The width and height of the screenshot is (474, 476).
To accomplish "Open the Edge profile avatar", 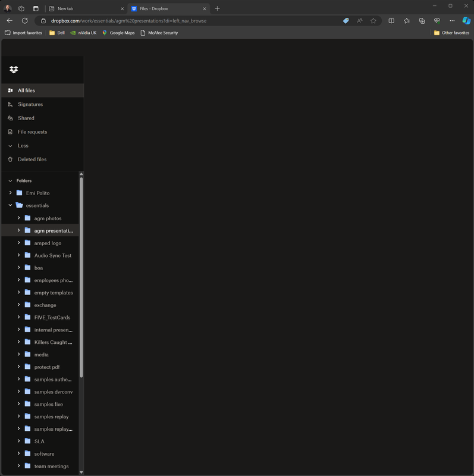I will (x=8, y=8).
